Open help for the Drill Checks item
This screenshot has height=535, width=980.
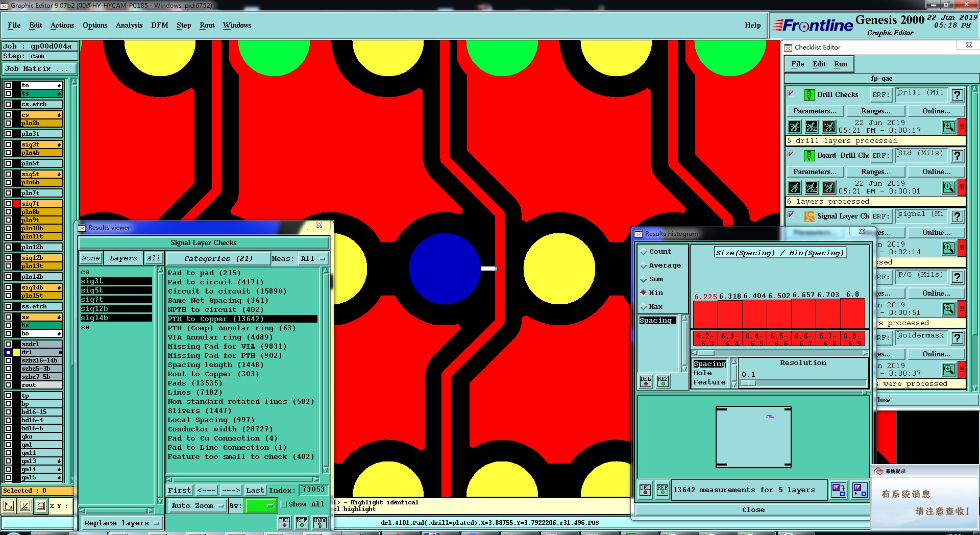click(x=958, y=94)
